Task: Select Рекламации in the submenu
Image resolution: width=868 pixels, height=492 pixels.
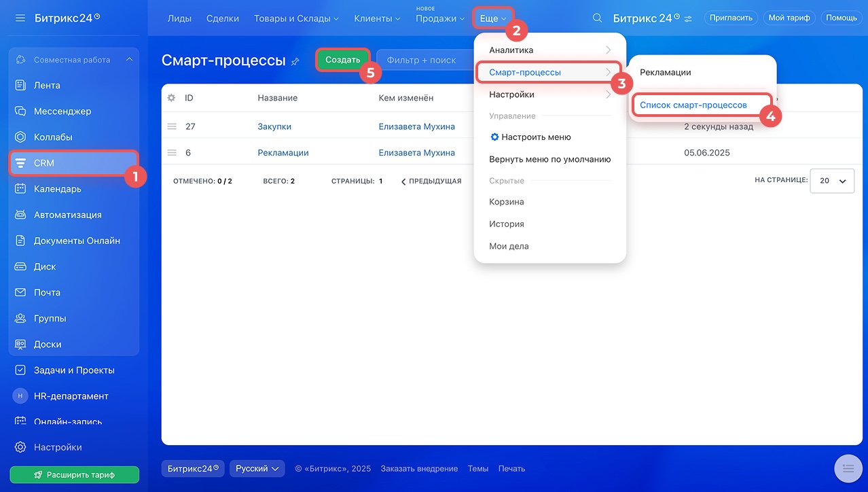Action: coord(666,72)
